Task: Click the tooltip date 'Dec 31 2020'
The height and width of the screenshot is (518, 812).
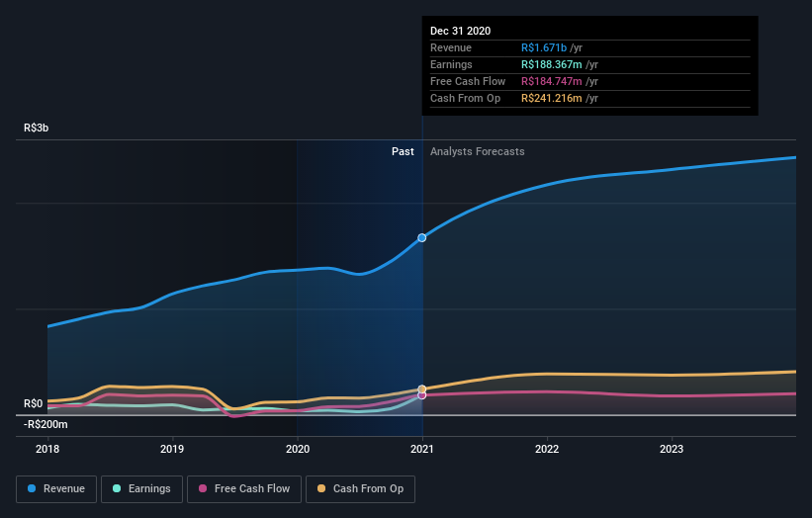Action: coord(460,31)
